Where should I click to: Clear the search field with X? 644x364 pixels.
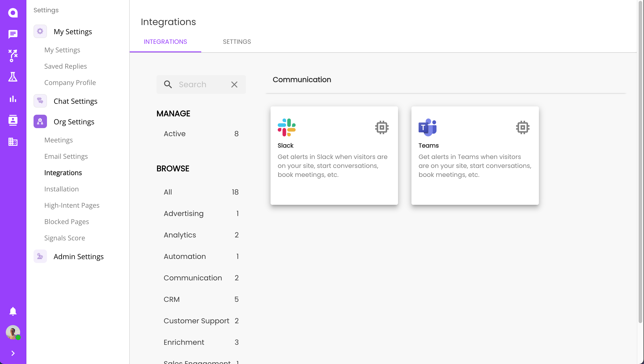coord(234,85)
